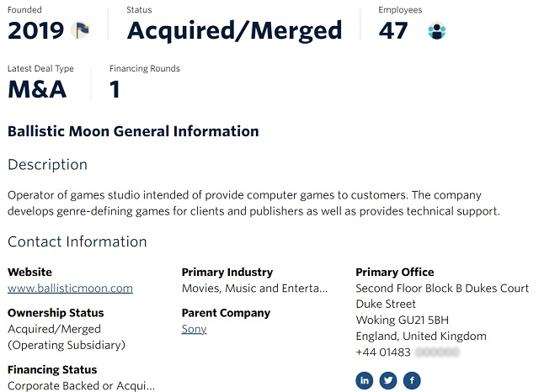Viewport: 539px width, 392px height.
Task: Click the "M&A" latest deal type value
Action: point(37,89)
